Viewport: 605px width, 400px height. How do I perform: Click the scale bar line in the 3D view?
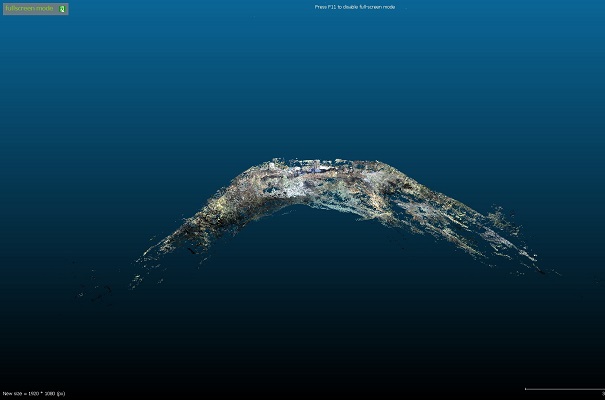(563, 389)
